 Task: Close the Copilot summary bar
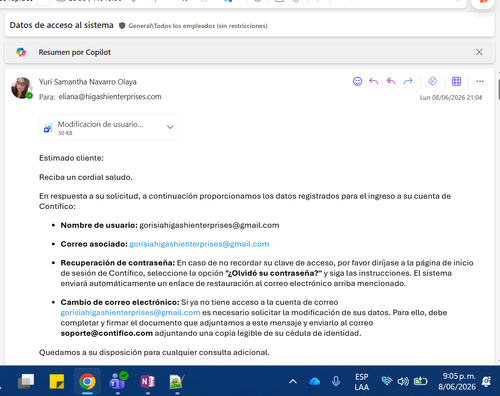point(479,52)
